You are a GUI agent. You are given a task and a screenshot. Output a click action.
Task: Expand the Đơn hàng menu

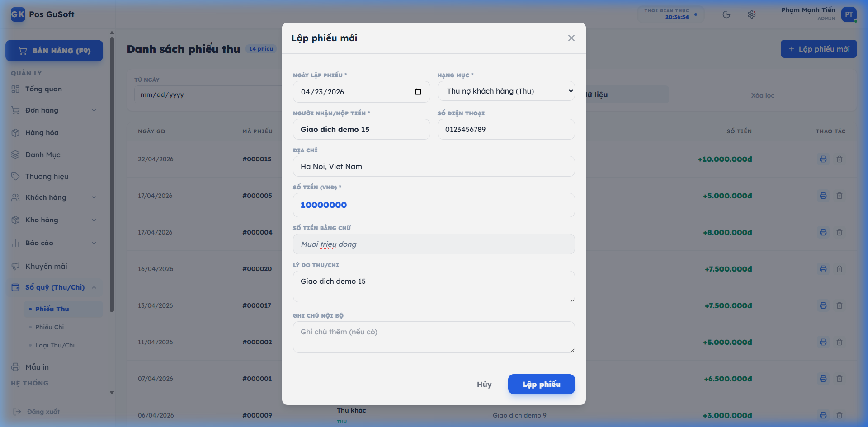[94, 110]
